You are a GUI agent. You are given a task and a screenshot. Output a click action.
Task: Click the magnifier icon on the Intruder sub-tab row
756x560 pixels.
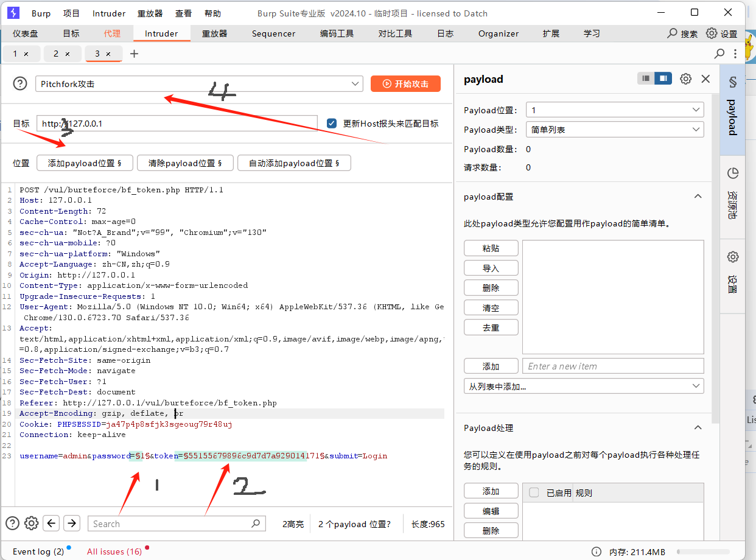coord(719,54)
